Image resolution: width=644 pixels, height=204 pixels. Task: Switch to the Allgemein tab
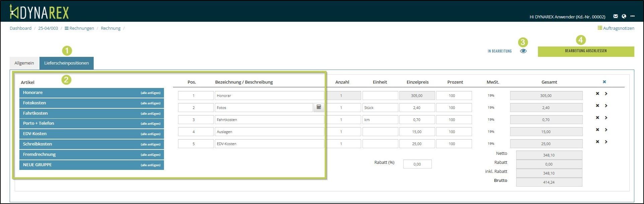coord(24,63)
